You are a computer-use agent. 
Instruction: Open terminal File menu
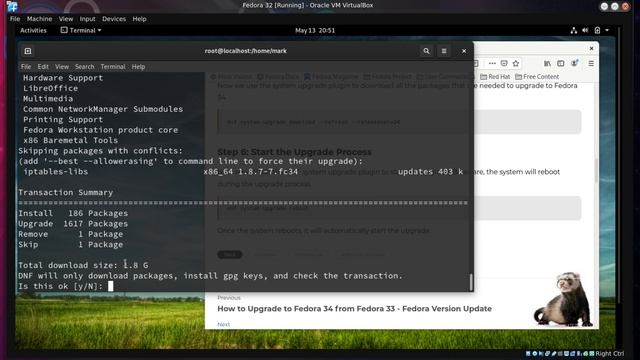click(x=26, y=67)
